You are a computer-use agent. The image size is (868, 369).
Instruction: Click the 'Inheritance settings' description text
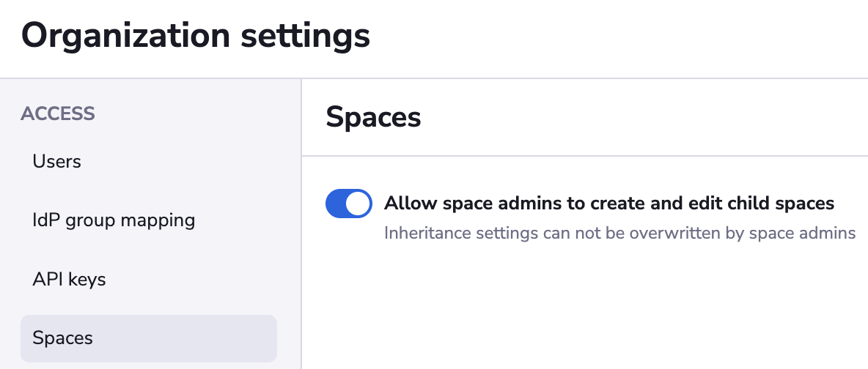[x=619, y=234]
